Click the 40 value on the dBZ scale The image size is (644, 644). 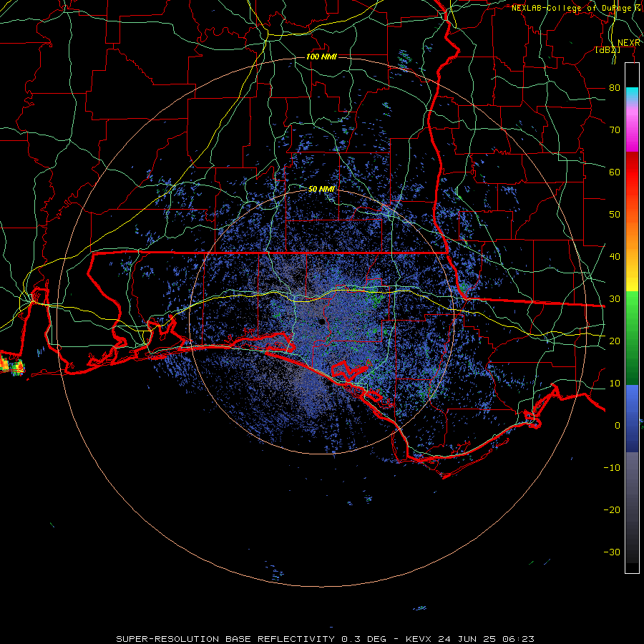[615, 257]
